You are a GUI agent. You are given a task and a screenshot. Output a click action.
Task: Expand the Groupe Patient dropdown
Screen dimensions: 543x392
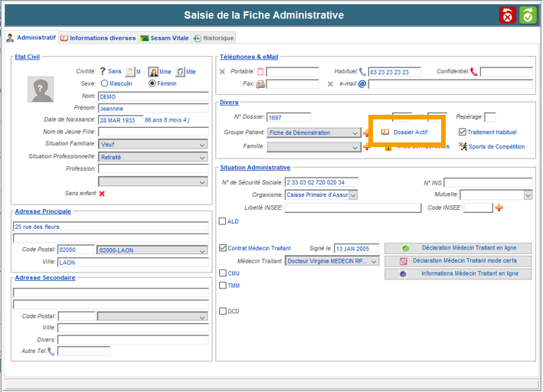tap(355, 132)
